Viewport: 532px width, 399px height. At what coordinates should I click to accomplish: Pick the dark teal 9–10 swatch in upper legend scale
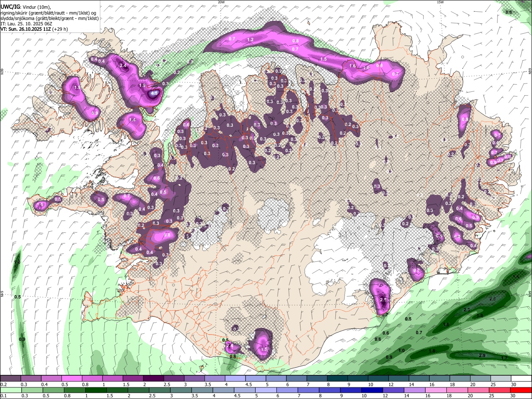coord(358,379)
